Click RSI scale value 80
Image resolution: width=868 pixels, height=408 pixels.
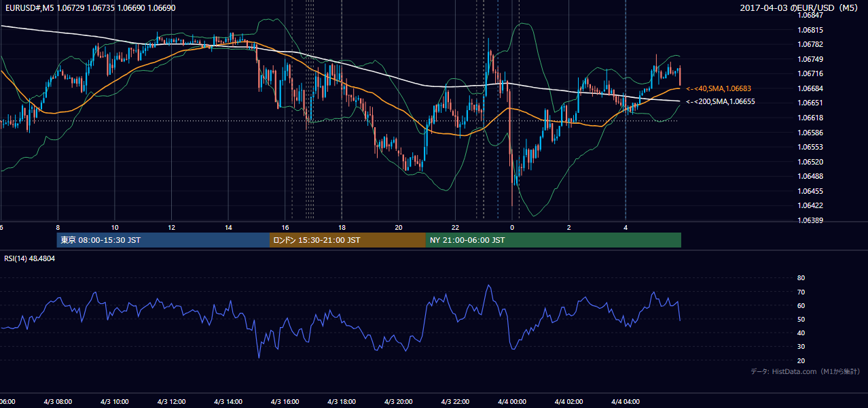801,278
